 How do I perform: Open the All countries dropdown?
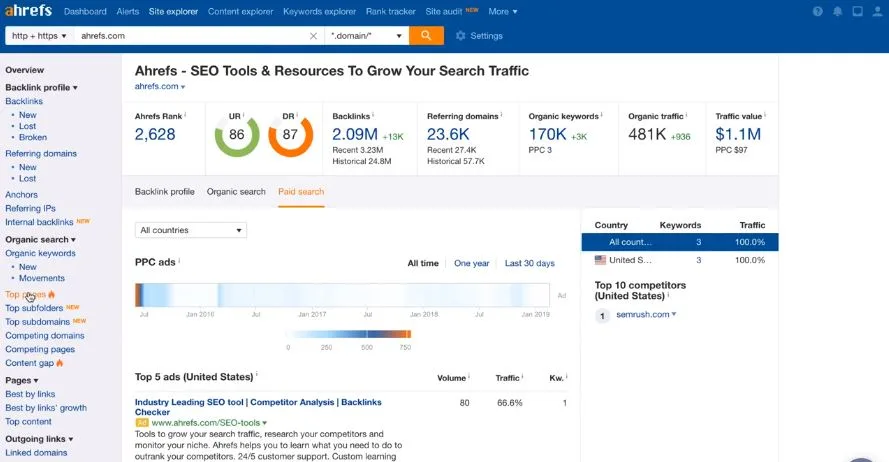point(190,230)
